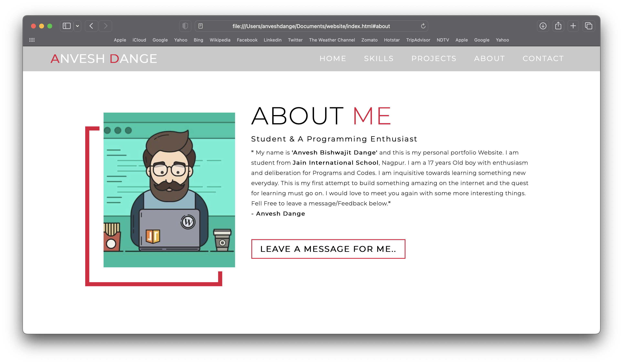Click the frequently visited grid icon
The width and height of the screenshot is (623, 364).
tap(32, 40)
